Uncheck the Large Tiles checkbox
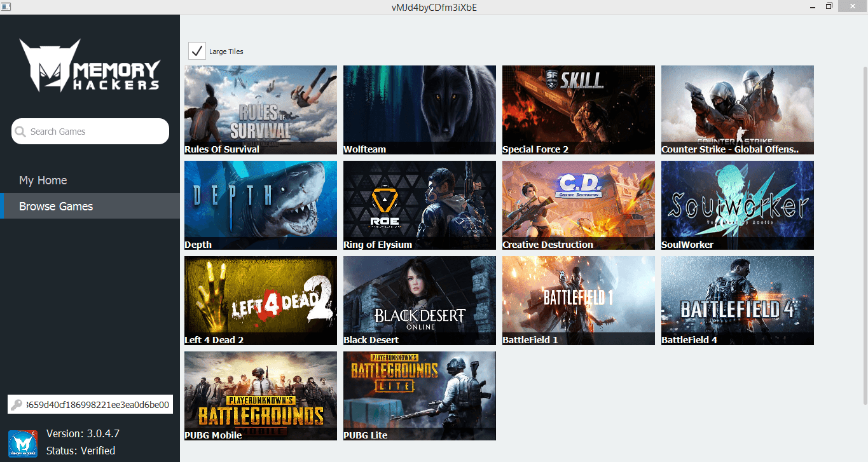Screen dimensions: 868x462 click(x=197, y=51)
